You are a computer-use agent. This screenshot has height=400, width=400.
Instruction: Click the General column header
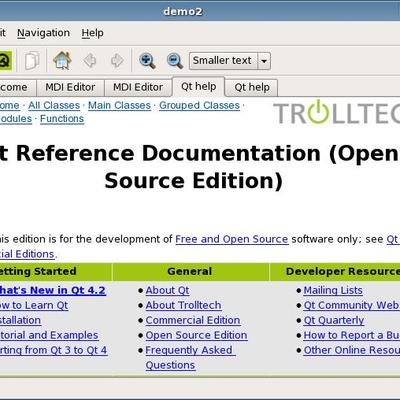[x=190, y=272]
